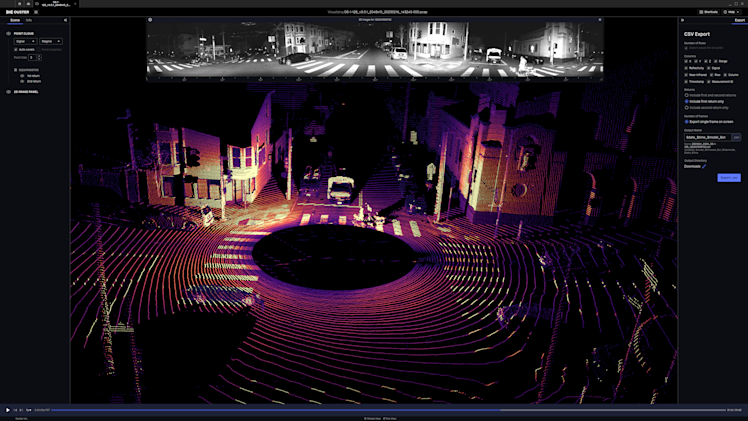The width and height of the screenshot is (748, 421).
Task: Click the Ouster logo
Action: click(x=17, y=12)
